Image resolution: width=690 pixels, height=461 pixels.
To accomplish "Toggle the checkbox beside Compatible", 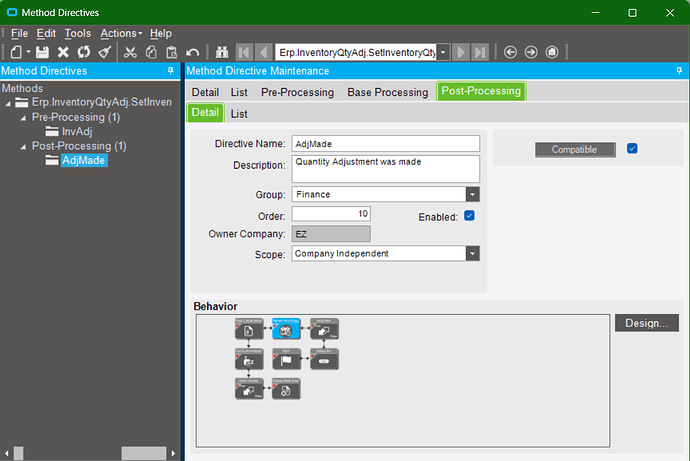I will point(632,149).
